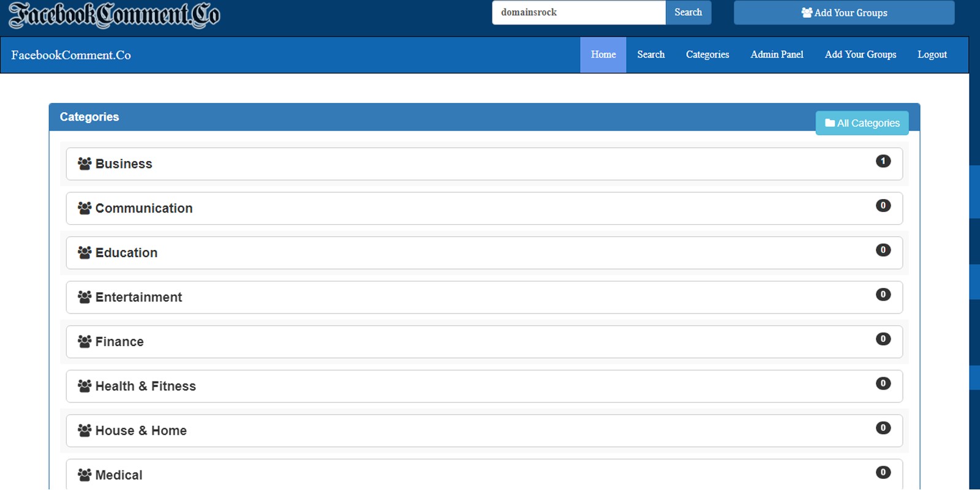Click the group icon beside Education
This screenshot has width=980, height=490.
[x=85, y=252]
